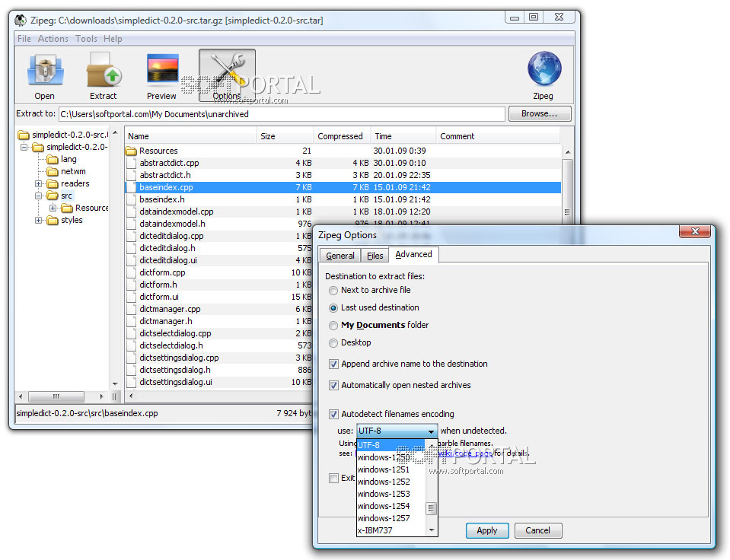Click the folder tree horizontal scrollbar thumb
730x560 pixels.
click(x=56, y=396)
